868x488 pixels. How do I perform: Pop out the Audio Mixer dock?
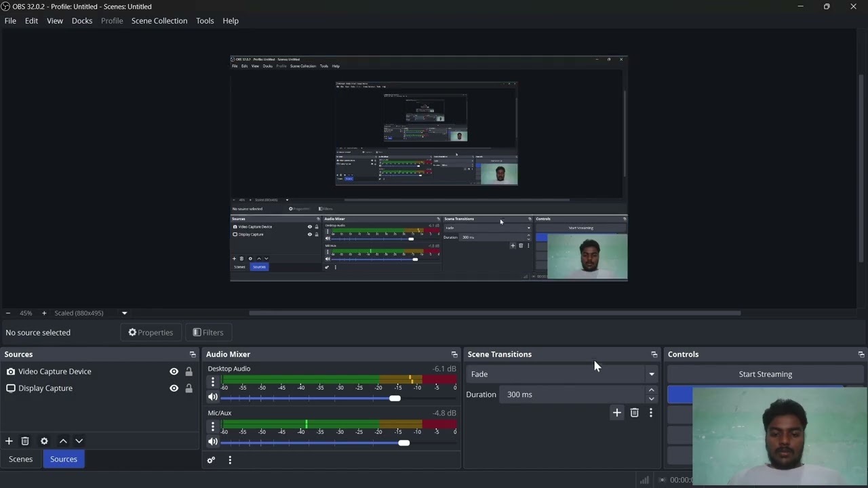point(454,354)
